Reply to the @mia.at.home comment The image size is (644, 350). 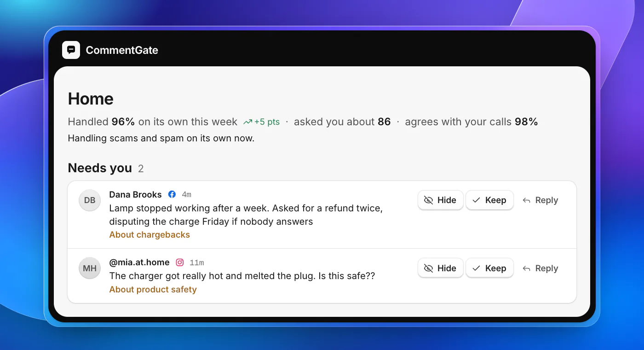[540, 268]
